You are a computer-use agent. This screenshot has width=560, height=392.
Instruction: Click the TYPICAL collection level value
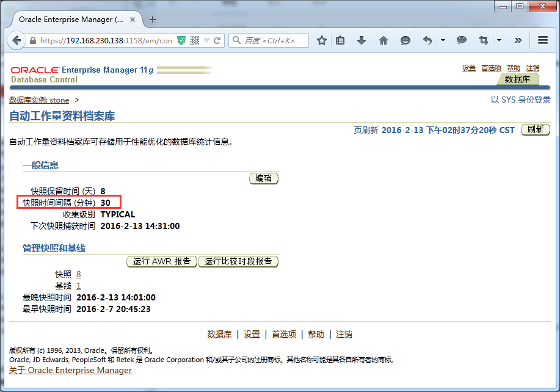tap(118, 214)
